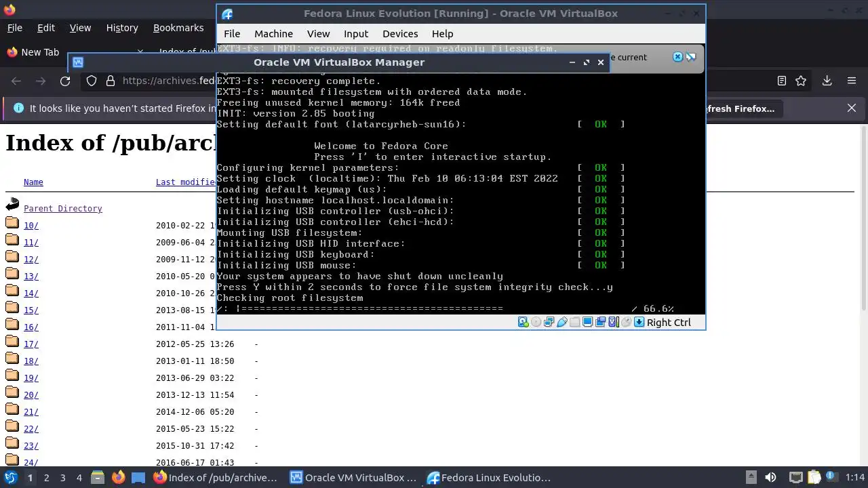
Task: Click the mouse integration indicator in VM status bar
Action: pyautogui.click(x=626, y=322)
